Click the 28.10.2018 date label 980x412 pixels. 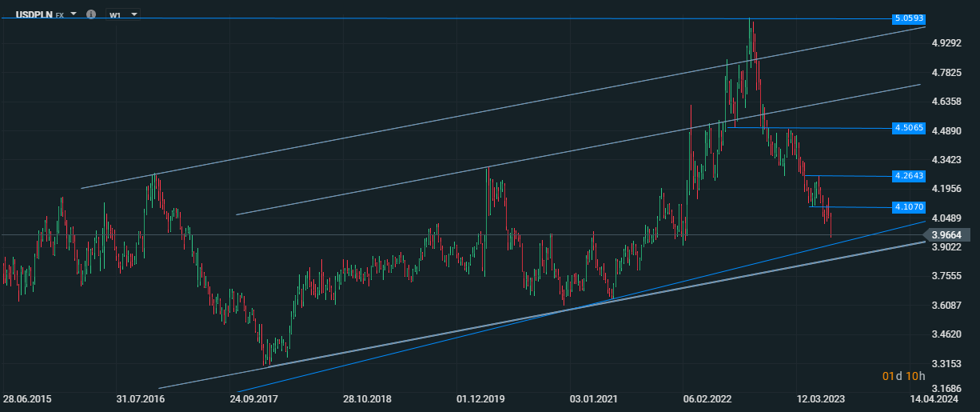(367, 398)
